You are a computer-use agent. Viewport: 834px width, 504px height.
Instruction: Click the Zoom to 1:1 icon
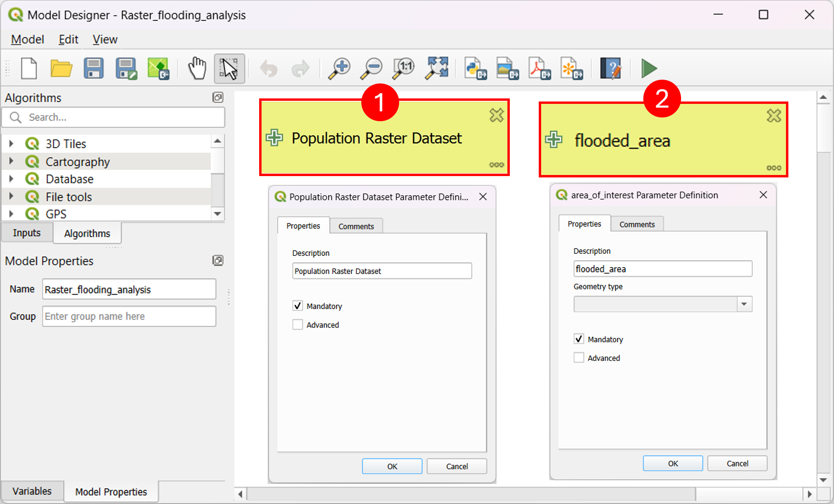(x=403, y=68)
